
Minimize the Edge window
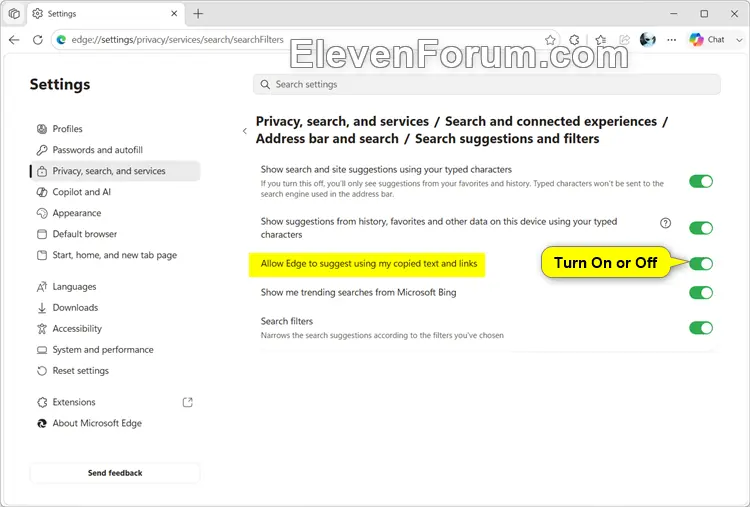[x=674, y=14]
